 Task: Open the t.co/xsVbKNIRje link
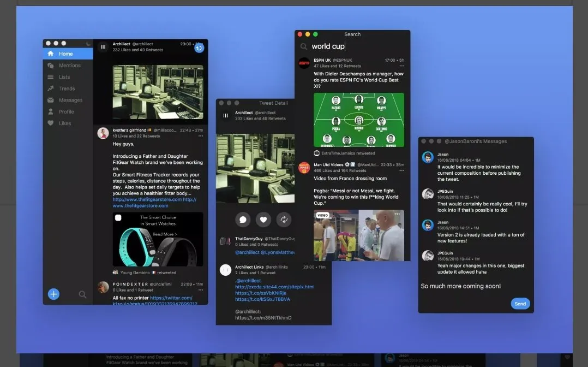click(x=261, y=293)
